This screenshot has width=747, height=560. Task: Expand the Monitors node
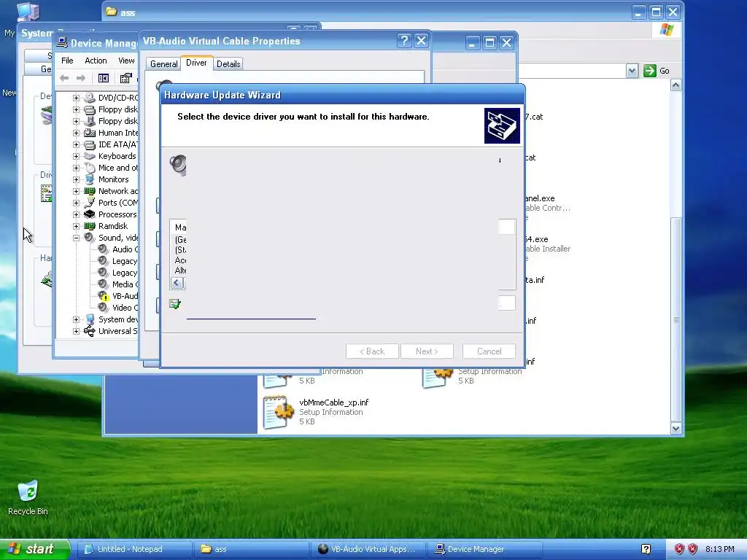pyautogui.click(x=76, y=179)
